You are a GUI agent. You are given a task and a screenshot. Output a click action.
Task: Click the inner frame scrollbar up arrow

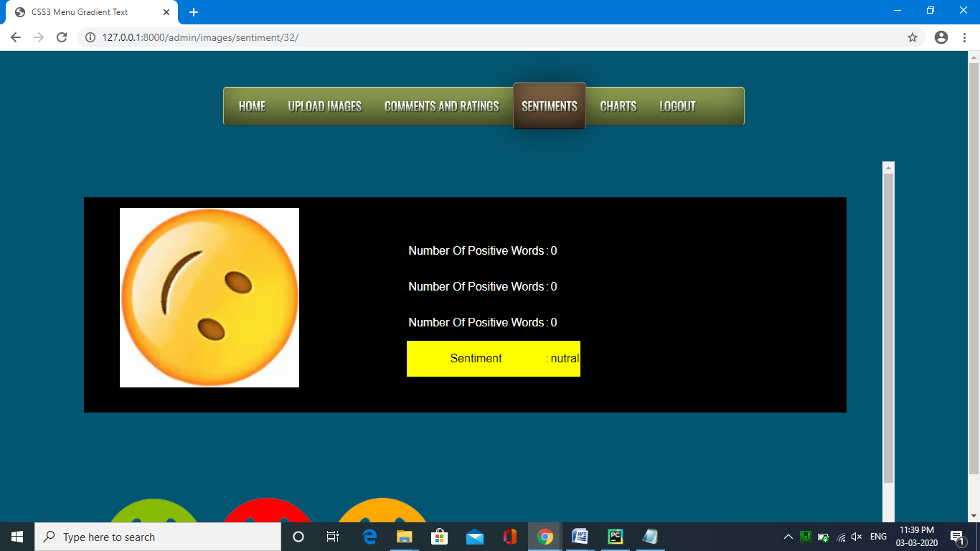pos(889,168)
